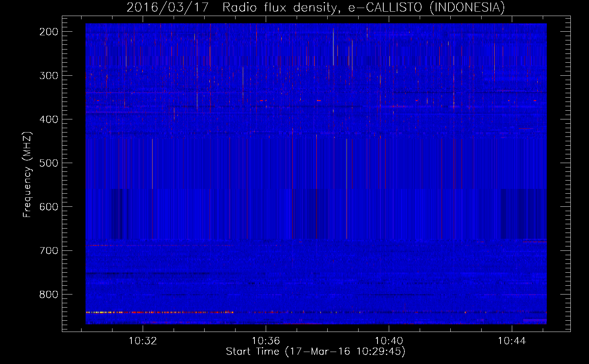
Task: Click the 400 frequency tick label
Action: (x=49, y=119)
